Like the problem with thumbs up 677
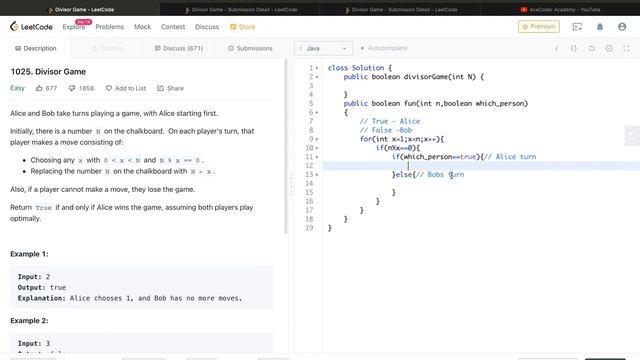Viewport: 640px width, 360px height. pyautogui.click(x=46, y=88)
